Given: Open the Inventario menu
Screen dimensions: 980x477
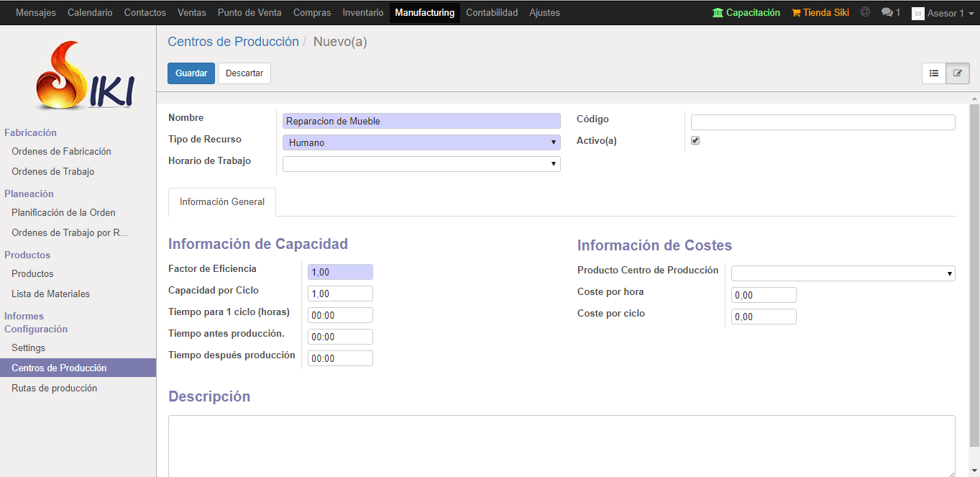Looking at the screenshot, I should click(363, 12).
